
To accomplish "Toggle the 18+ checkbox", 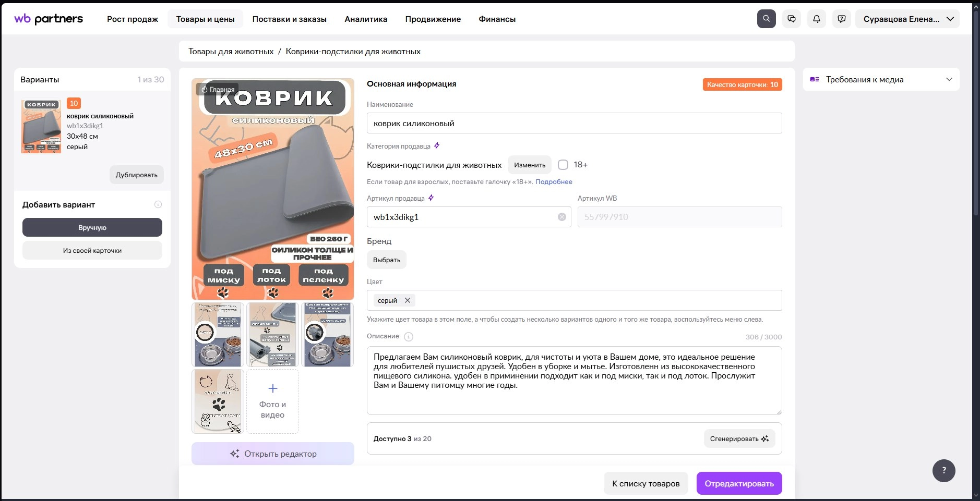I will pos(563,165).
